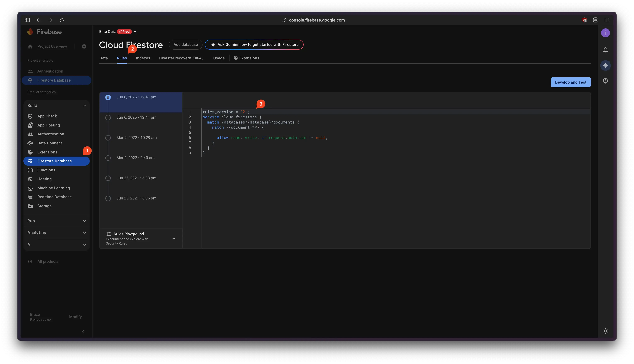Screen dimensions: 634x364
Task: Click Add database button
Action: tap(185, 44)
